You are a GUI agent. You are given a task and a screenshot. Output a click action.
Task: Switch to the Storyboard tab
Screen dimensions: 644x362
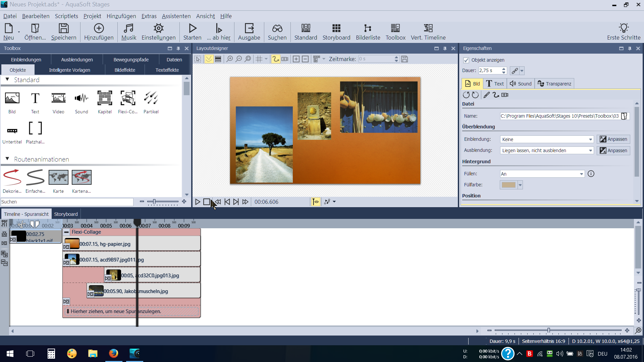click(x=66, y=214)
